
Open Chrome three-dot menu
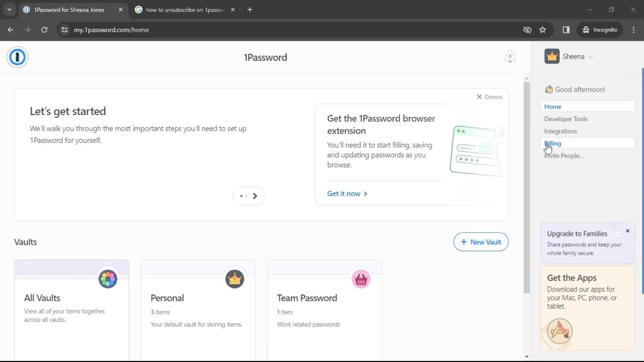(633, 30)
